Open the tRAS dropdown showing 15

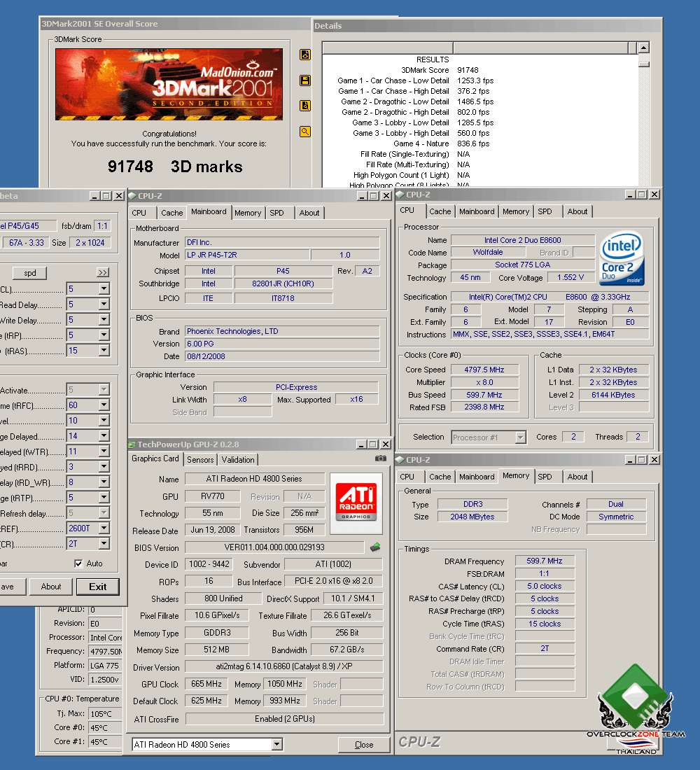point(104,351)
